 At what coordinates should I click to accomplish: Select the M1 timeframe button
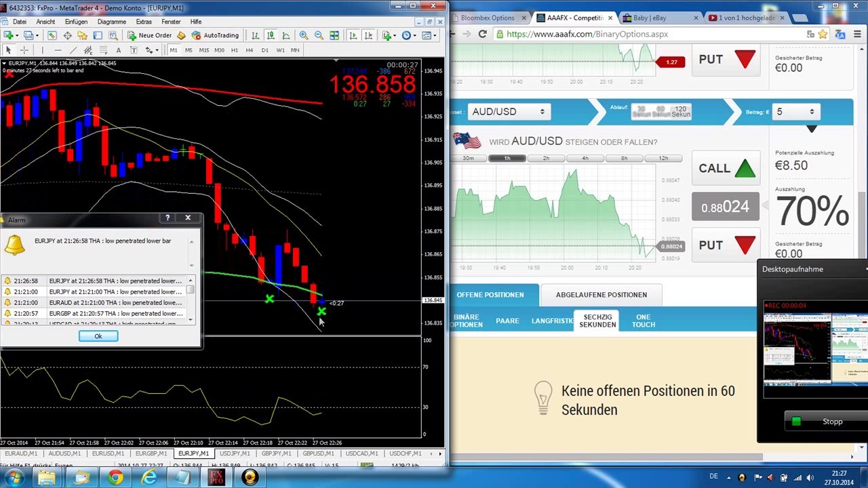[x=174, y=50]
